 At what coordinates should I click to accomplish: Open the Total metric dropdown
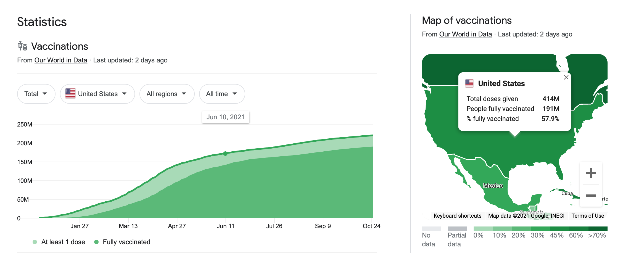pos(36,94)
